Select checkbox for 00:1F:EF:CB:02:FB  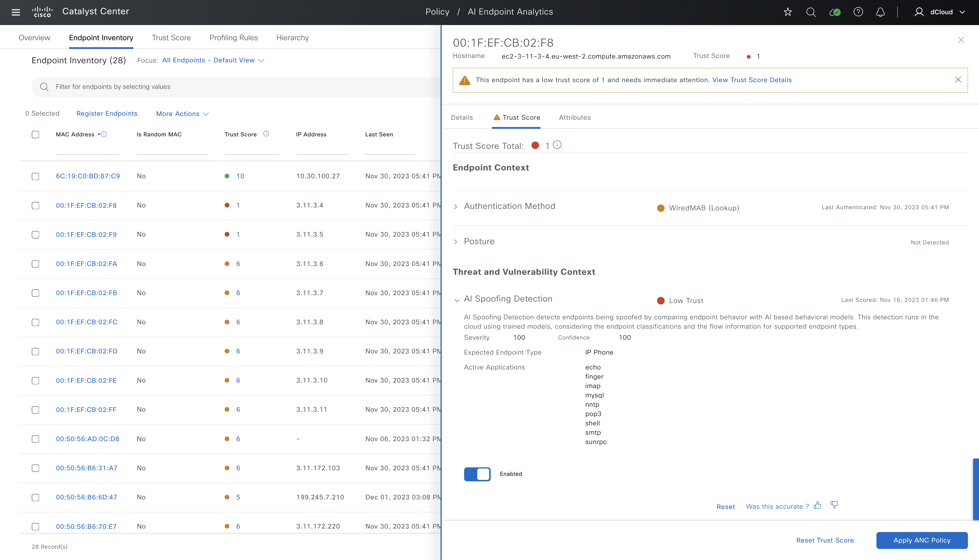coord(35,293)
